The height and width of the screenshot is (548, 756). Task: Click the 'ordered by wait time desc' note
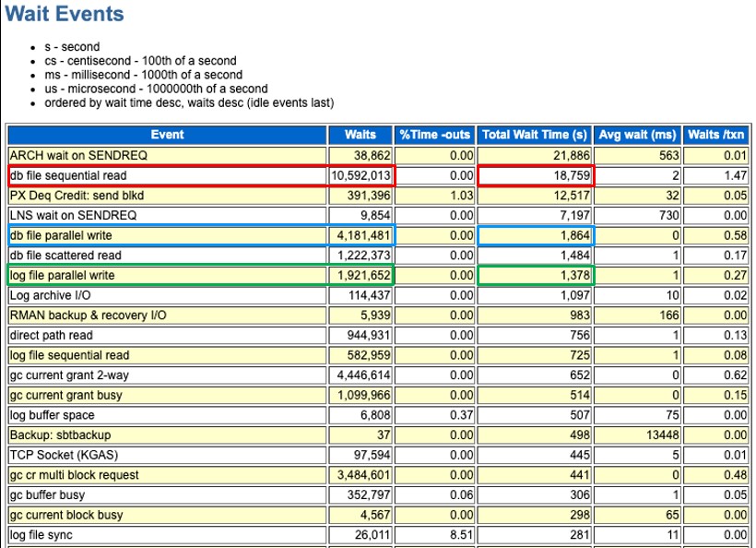189,102
